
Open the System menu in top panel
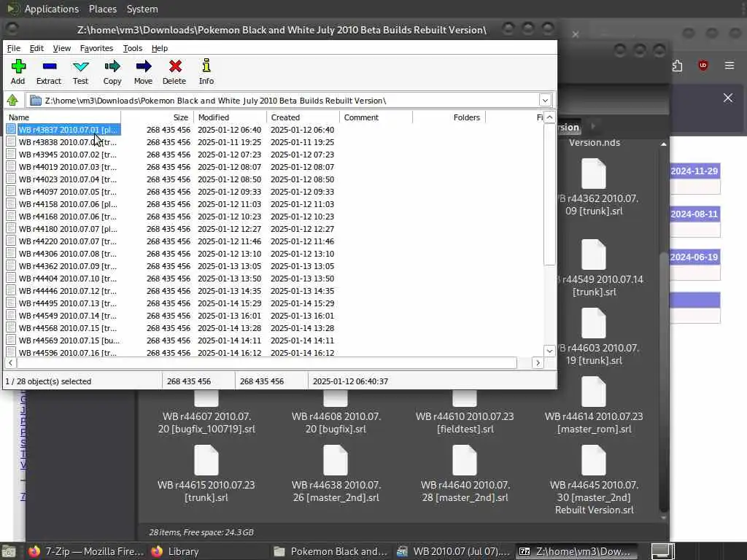pyautogui.click(x=142, y=9)
